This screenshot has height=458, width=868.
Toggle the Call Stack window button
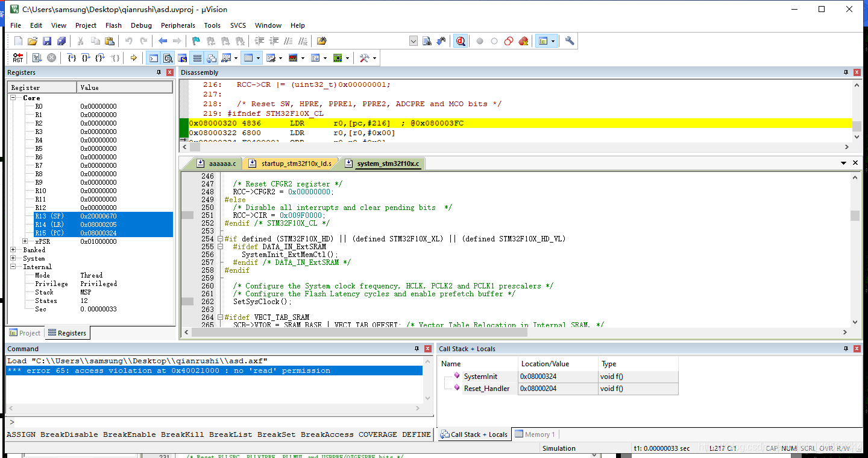point(212,58)
